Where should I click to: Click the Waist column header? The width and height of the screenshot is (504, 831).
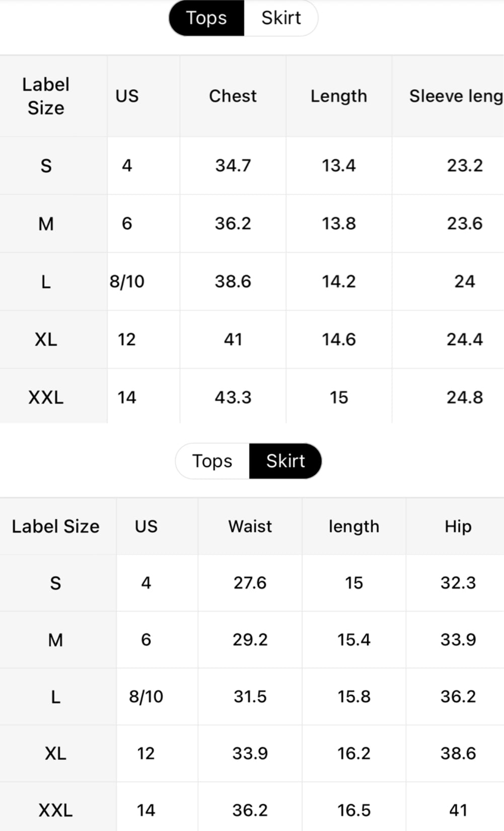click(x=250, y=526)
